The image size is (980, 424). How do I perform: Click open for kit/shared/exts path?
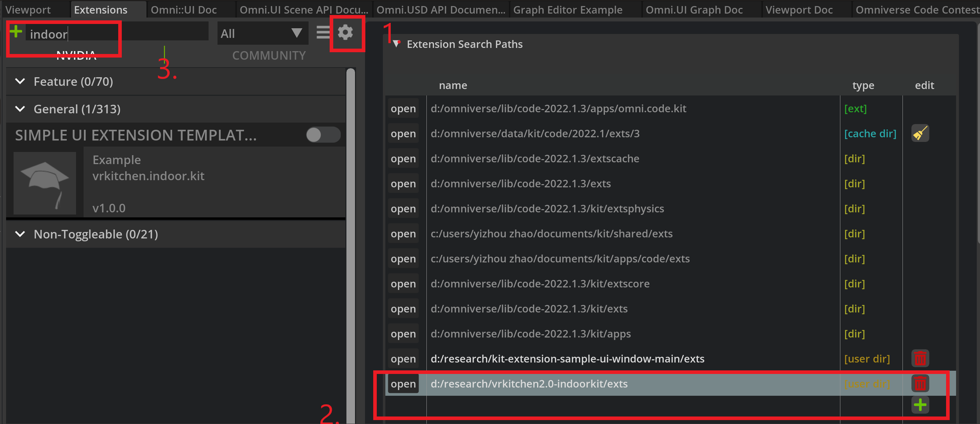coord(403,233)
